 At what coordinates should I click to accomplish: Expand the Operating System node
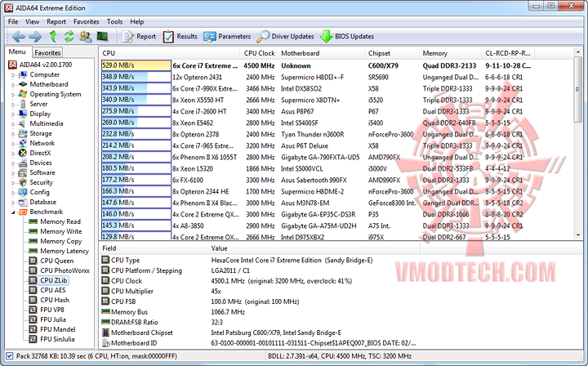tap(13, 95)
